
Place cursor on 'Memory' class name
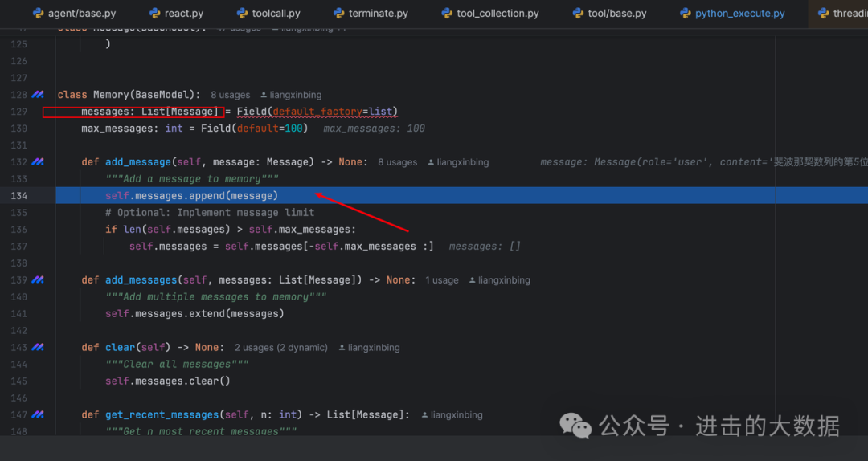tap(111, 95)
